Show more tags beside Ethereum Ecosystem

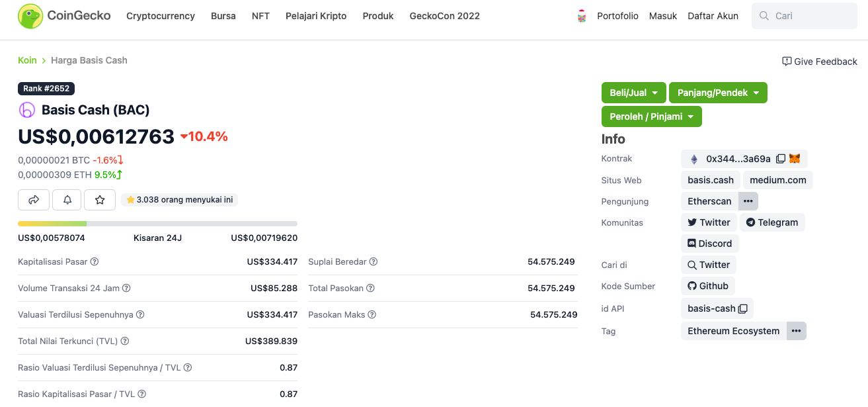coord(796,331)
